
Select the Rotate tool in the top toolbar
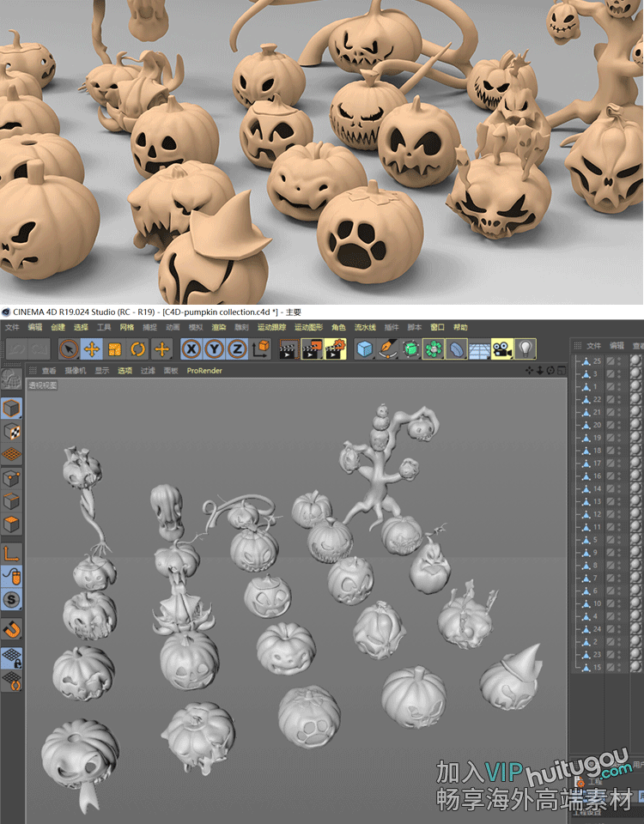tap(138, 348)
